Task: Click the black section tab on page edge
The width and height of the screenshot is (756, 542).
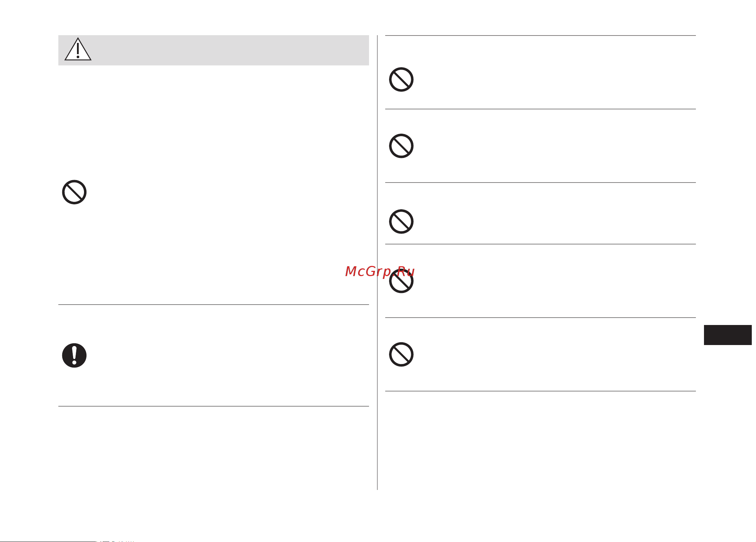Action: pyautogui.click(x=728, y=335)
